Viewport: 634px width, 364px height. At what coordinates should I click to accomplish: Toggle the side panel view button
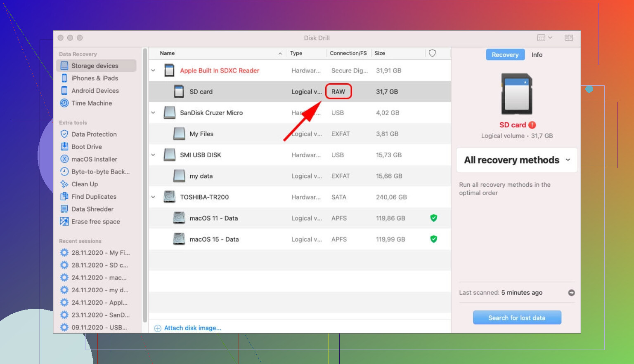coord(568,38)
